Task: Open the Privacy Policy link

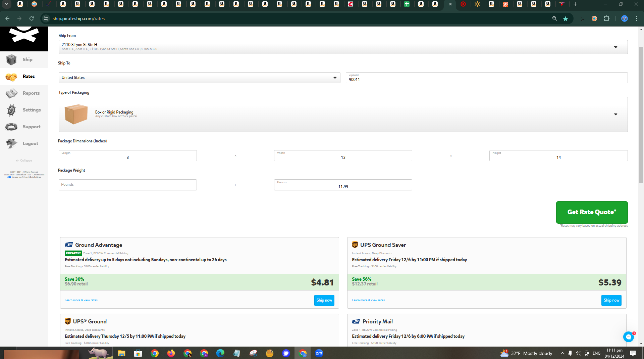Action: pyautogui.click(x=9, y=175)
